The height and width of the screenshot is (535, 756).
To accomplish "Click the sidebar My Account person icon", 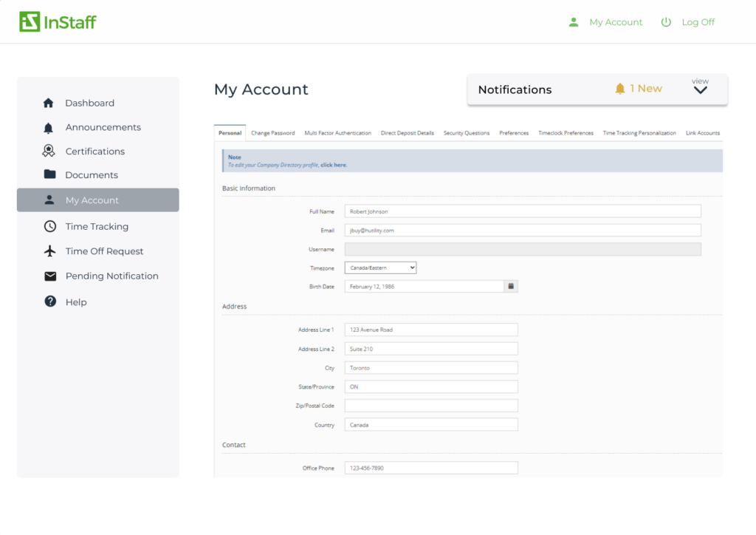I will coord(49,200).
